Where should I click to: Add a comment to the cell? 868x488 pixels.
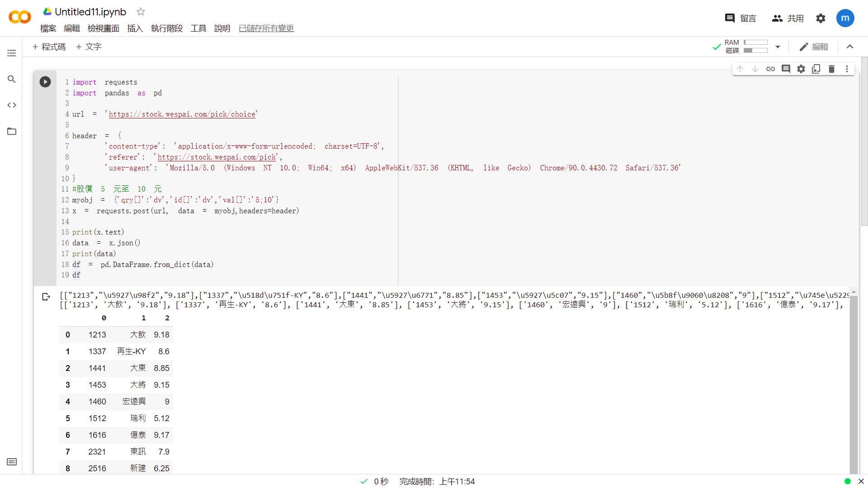[x=786, y=69]
